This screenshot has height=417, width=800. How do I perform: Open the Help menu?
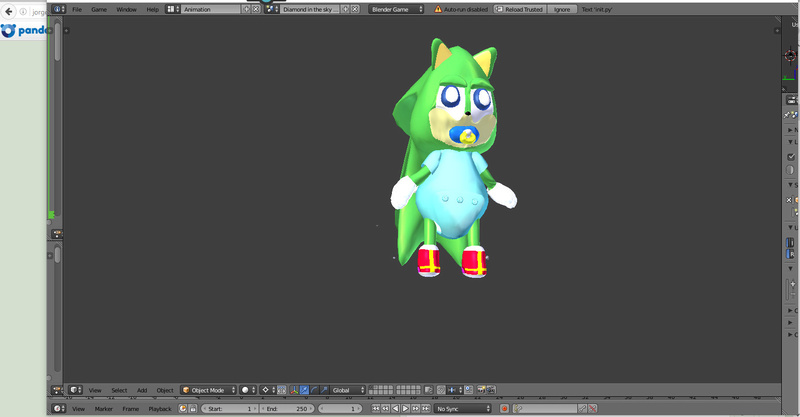pyautogui.click(x=153, y=9)
